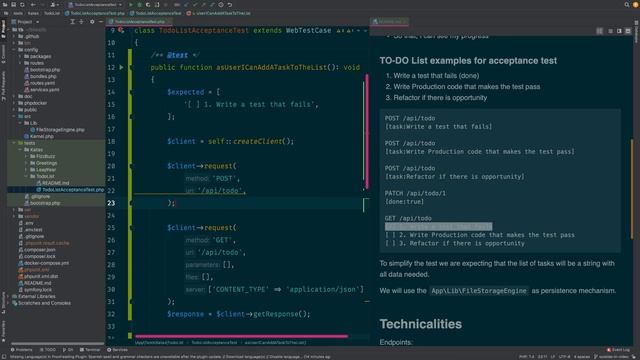Select bundles.php in the project tree

pos(40,76)
